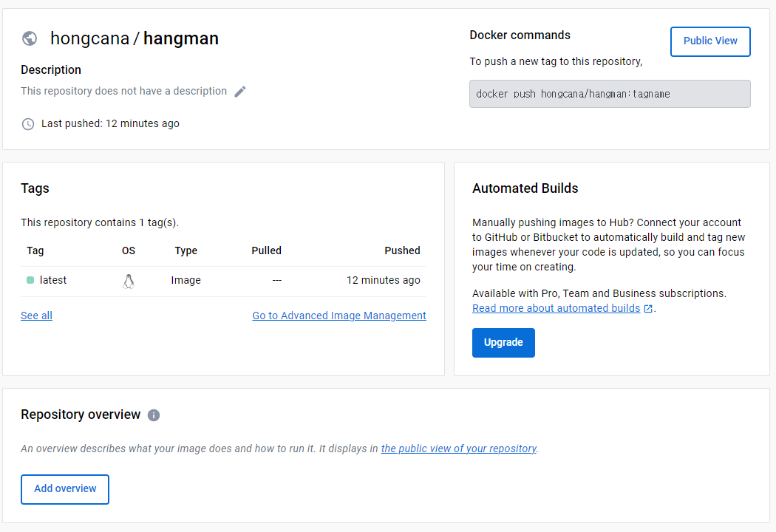Screen dimensions: 776x532
Task: Follow the public view of your repository link
Action: point(459,449)
